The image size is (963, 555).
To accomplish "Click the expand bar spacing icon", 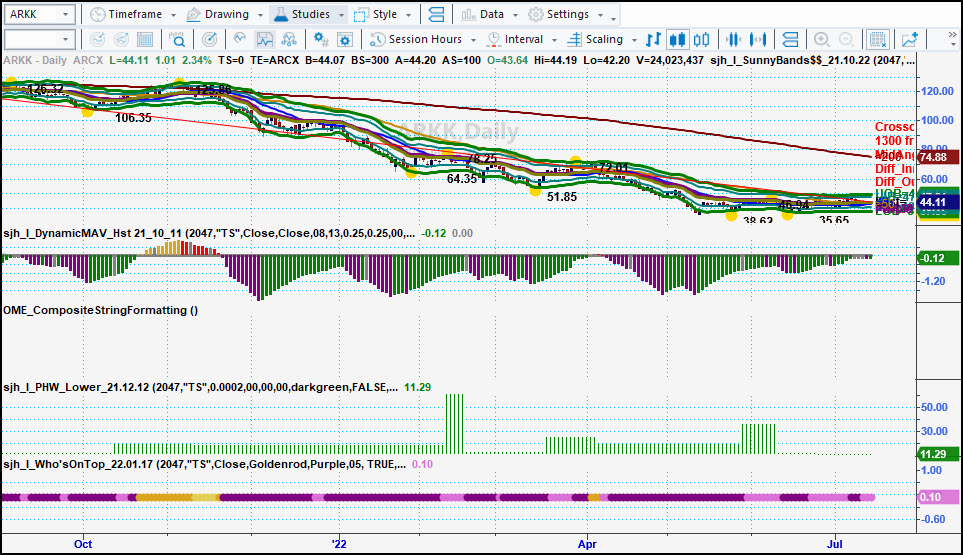I will (758, 39).
